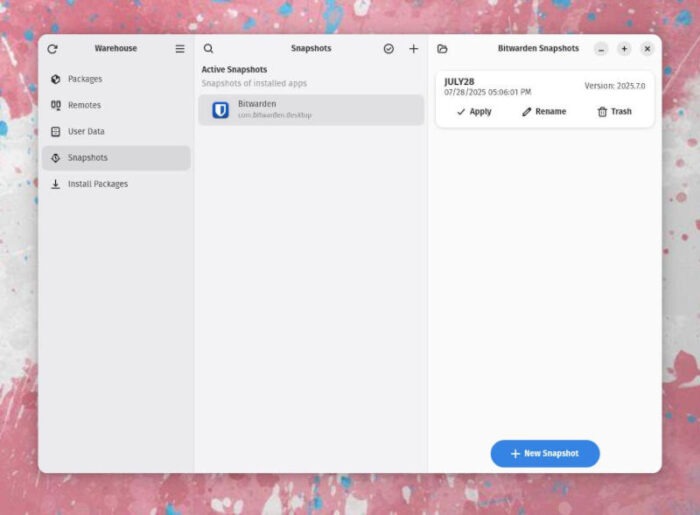Click the Bitwarden shield app icon
The height and width of the screenshot is (515, 700).
coord(221,110)
